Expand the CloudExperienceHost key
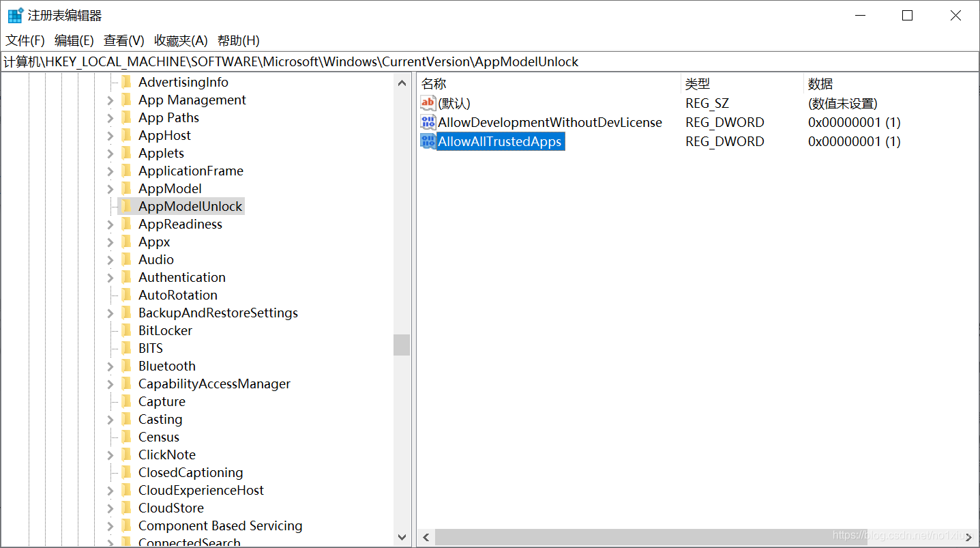Screen dimensions: 980x548 pyautogui.click(x=110, y=491)
